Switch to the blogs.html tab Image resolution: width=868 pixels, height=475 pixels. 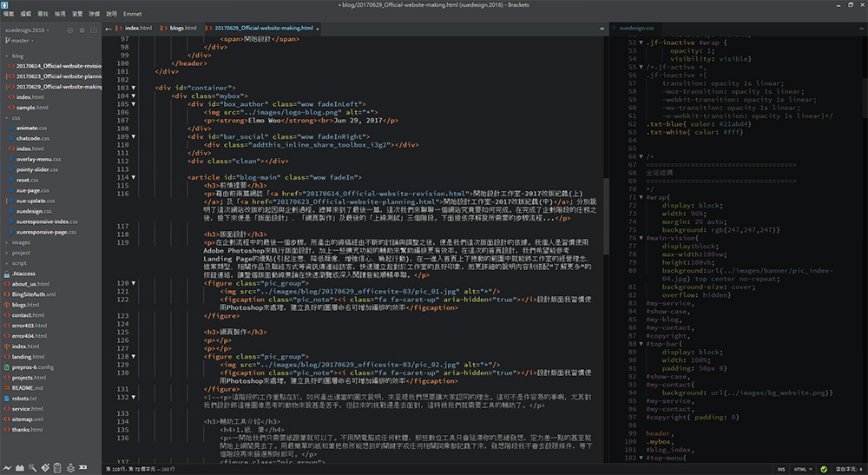tap(184, 29)
